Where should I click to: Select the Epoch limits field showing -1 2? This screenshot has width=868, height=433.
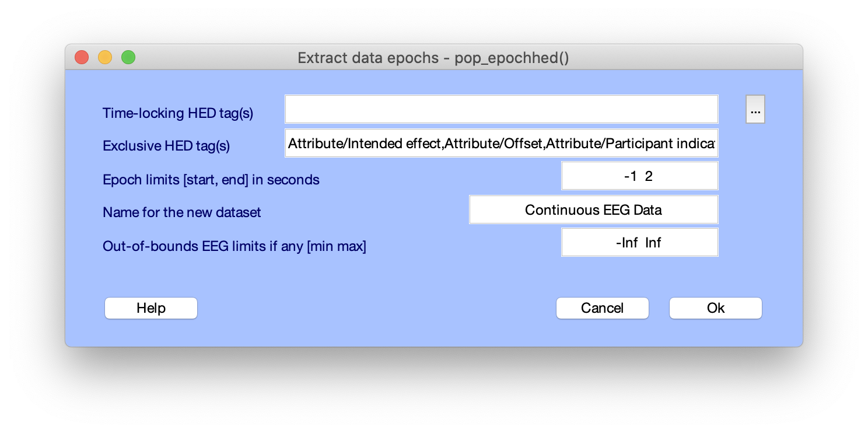click(639, 176)
